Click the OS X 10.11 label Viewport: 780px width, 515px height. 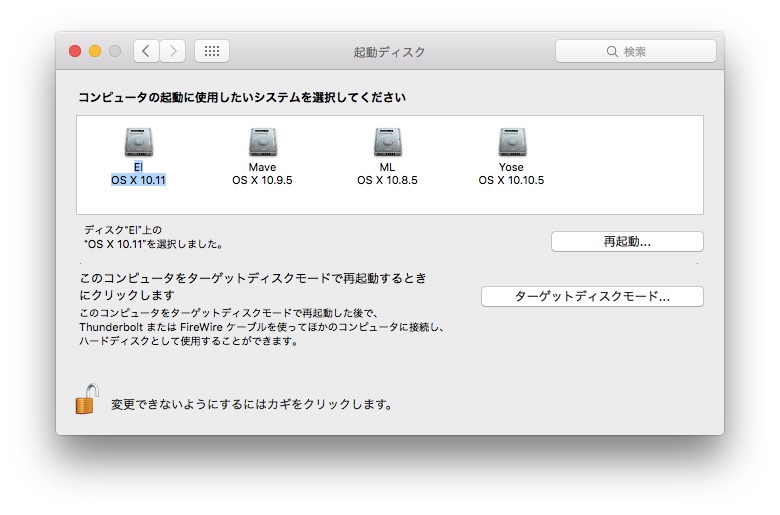[138, 180]
